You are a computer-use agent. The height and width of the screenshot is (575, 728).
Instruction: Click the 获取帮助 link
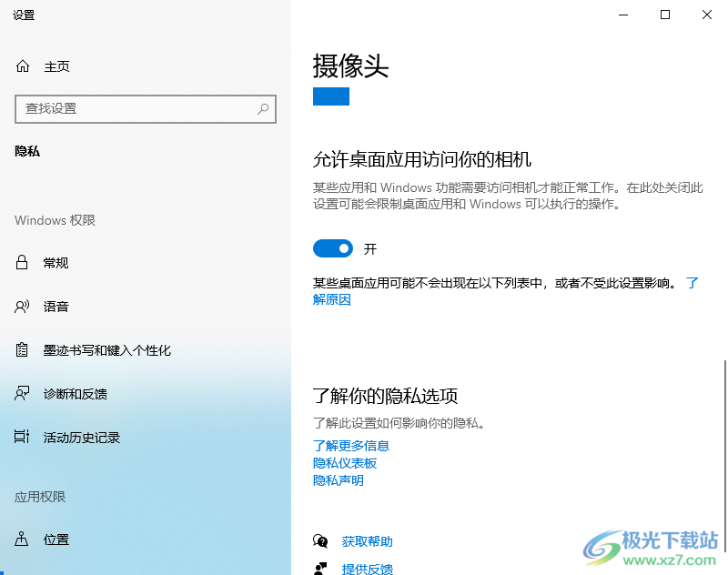point(368,541)
